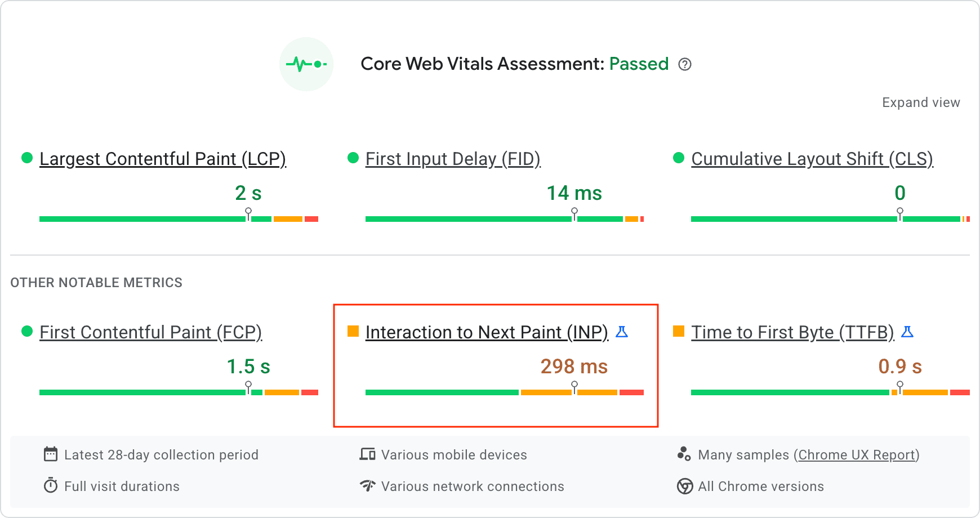This screenshot has height=518, width=980.
Task: Click the samples icon near Chrome UX Report
Action: 684,454
